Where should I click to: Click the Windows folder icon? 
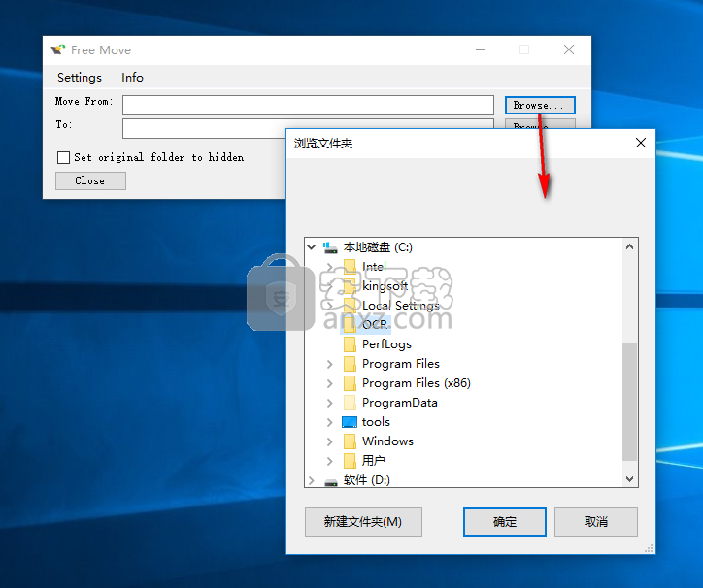[350, 441]
